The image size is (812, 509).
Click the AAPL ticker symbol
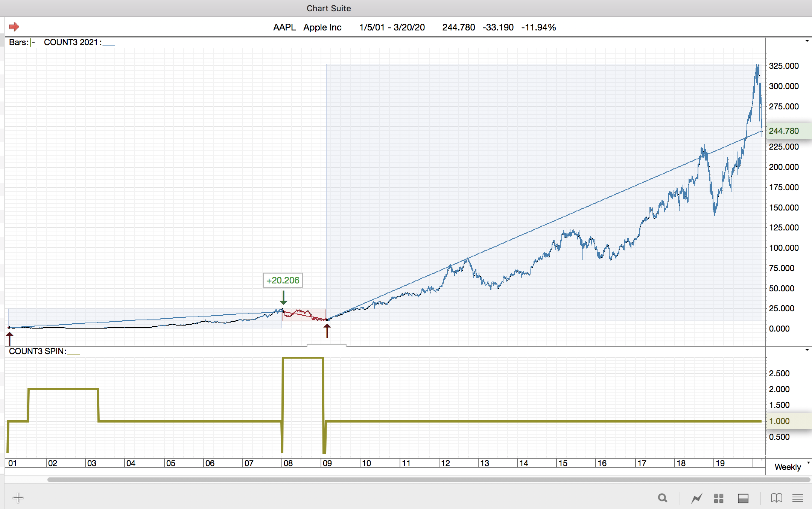point(284,27)
